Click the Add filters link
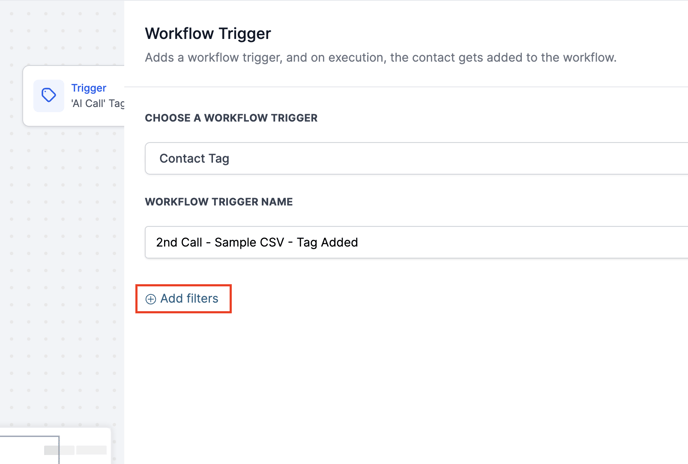 [x=189, y=299]
